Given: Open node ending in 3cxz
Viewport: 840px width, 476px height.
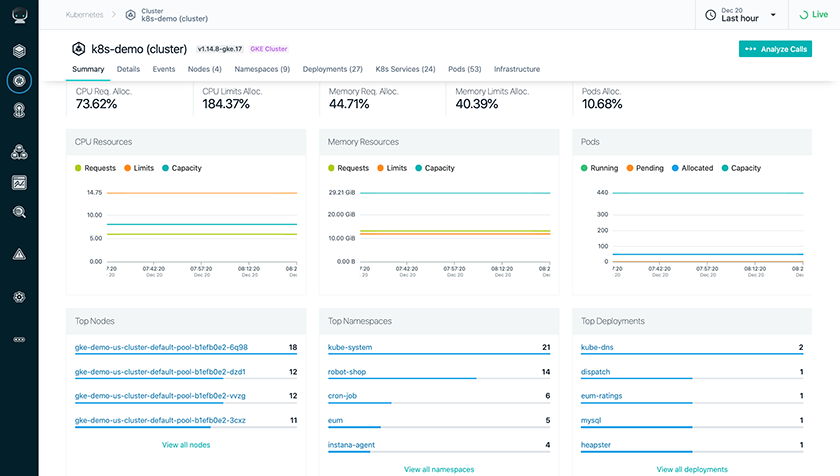Looking at the screenshot, I should pos(160,420).
